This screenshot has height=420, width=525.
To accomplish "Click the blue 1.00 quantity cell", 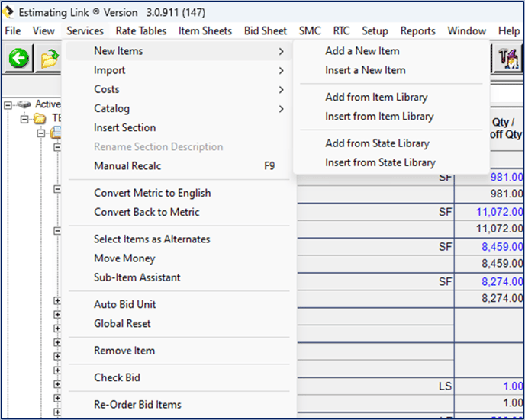I will 489,386.
